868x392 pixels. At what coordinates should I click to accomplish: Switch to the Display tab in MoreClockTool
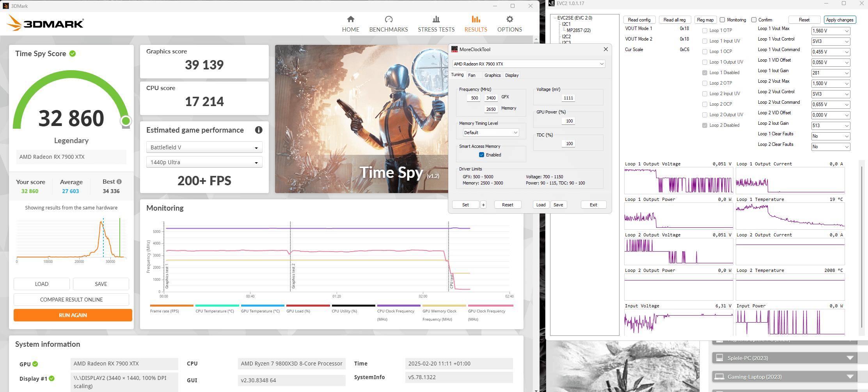[512, 75]
